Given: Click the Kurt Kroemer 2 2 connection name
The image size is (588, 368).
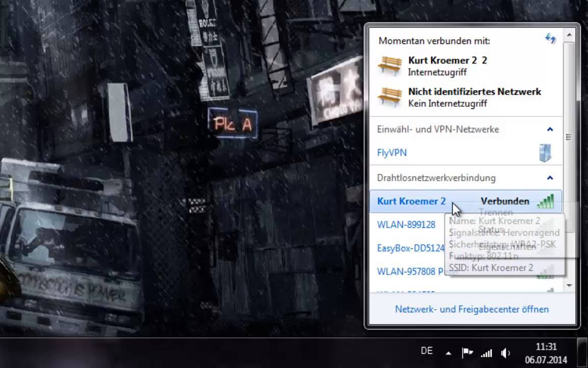Looking at the screenshot, I should coord(447,60).
